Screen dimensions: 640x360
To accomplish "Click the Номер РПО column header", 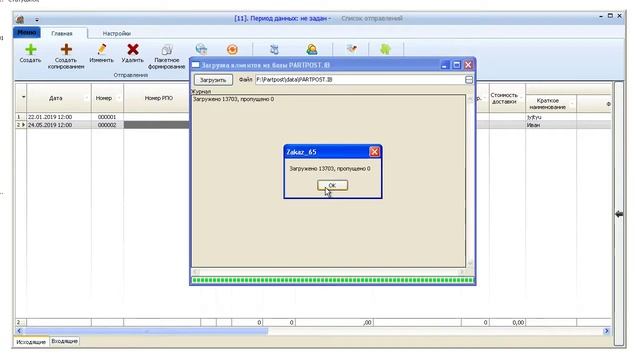I will coord(158,98).
